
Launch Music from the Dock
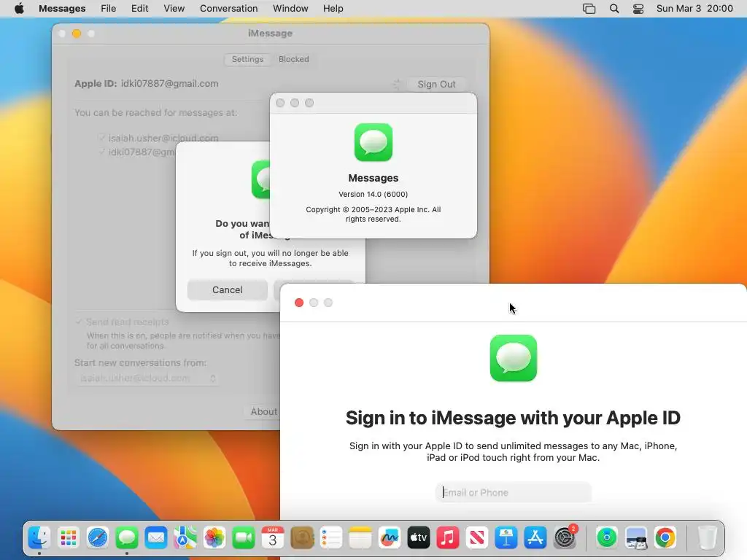tap(448, 537)
